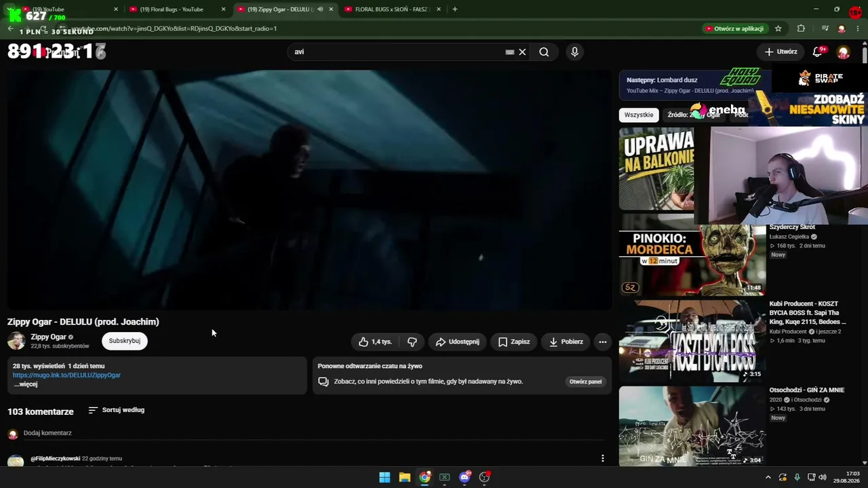
Task: Add a new browser tab
Action: point(454,9)
